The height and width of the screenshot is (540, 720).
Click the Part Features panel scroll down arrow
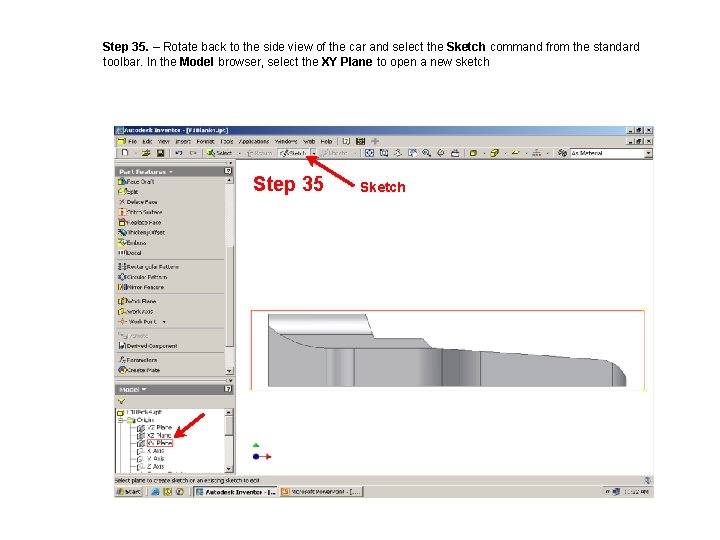(x=229, y=371)
